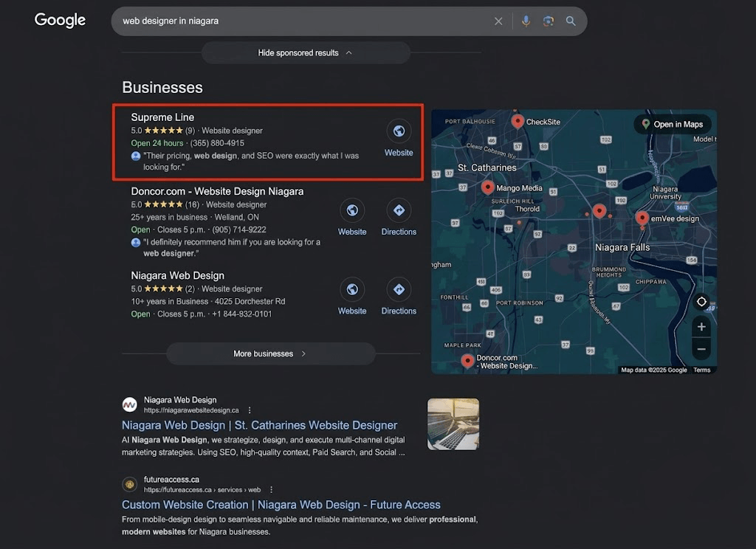Start voice search with microphone icon
Screen dimensions: 756x549
526,21
